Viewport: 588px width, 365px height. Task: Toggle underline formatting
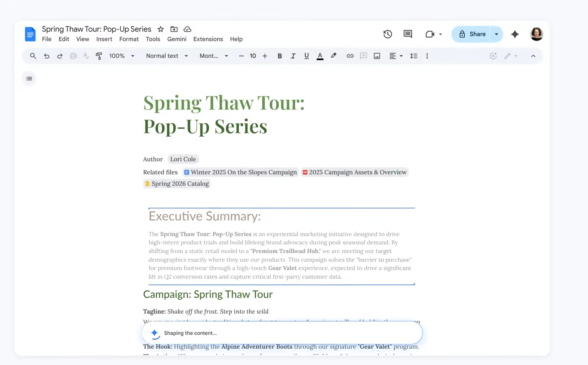coord(306,56)
